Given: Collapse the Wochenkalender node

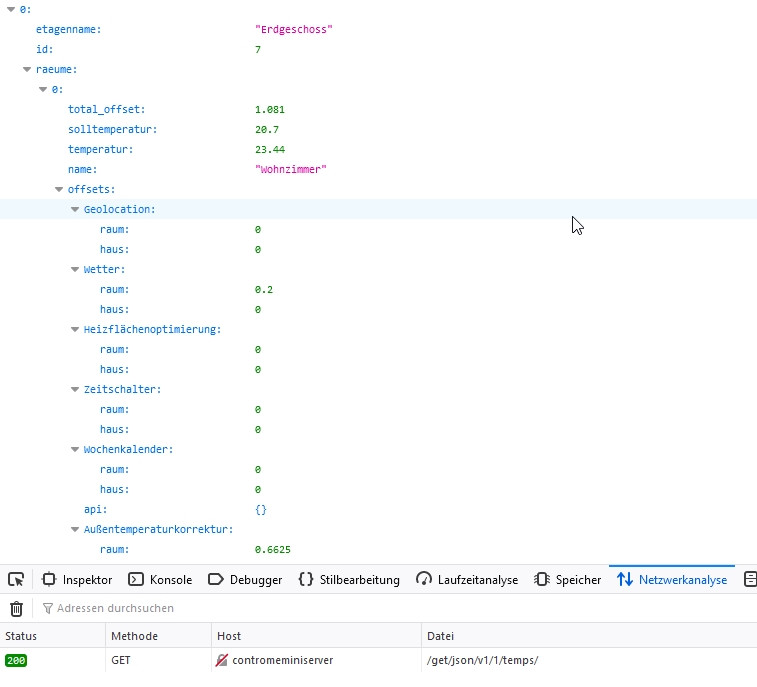Looking at the screenshot, I should [75, 450].
